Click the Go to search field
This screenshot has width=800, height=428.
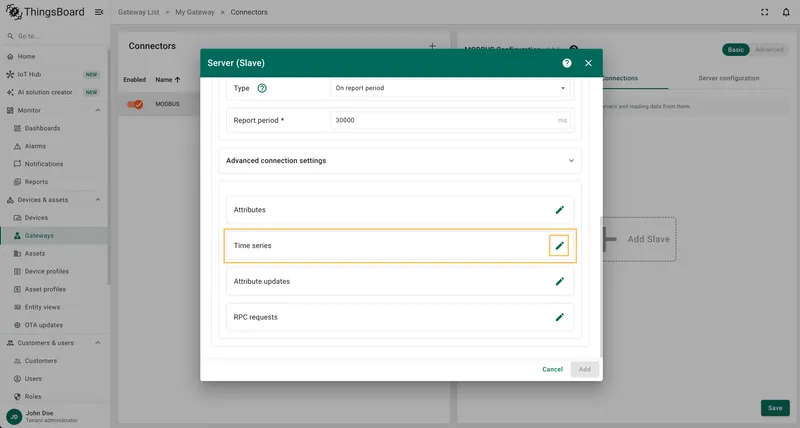coord(54,36)
